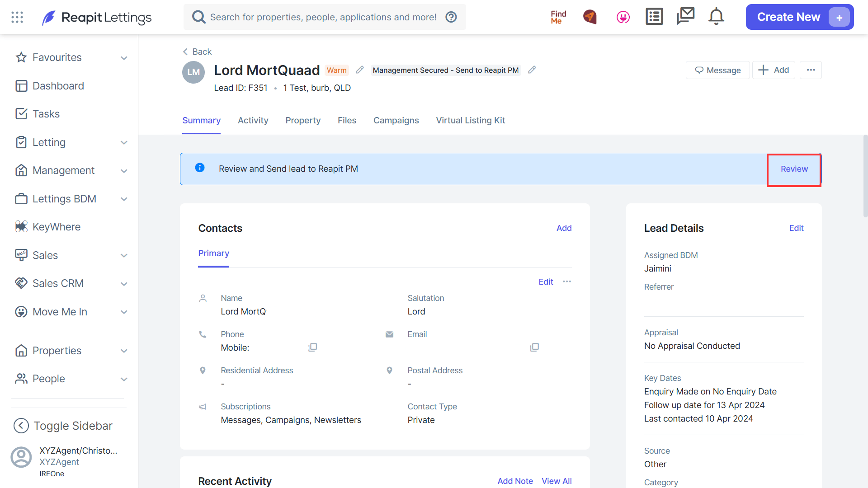Switch to the Activity tab

tap(253, 121)
